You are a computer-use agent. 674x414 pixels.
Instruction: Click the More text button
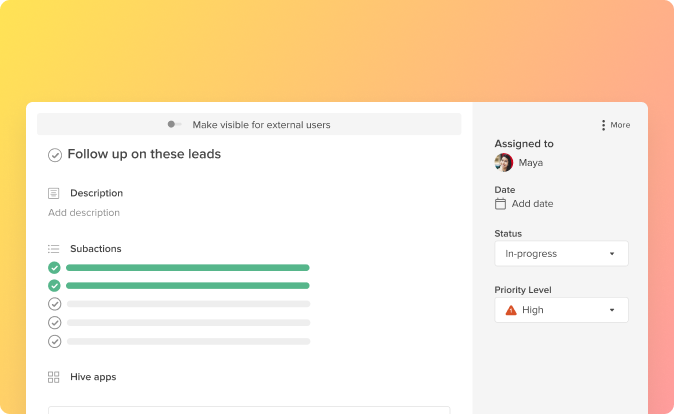pos(620,125)
